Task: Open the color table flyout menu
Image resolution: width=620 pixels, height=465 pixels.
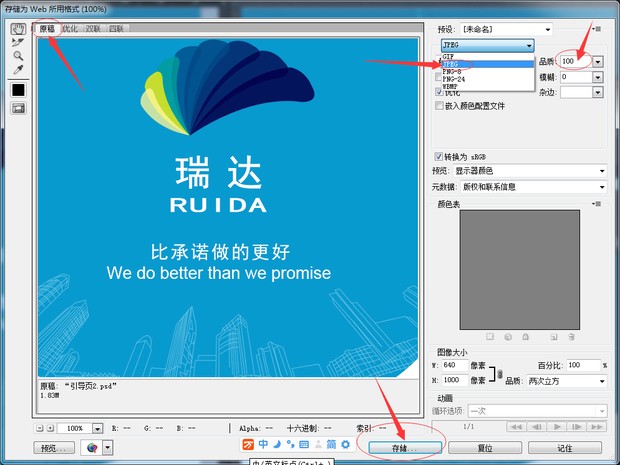Action: [597, 204]
